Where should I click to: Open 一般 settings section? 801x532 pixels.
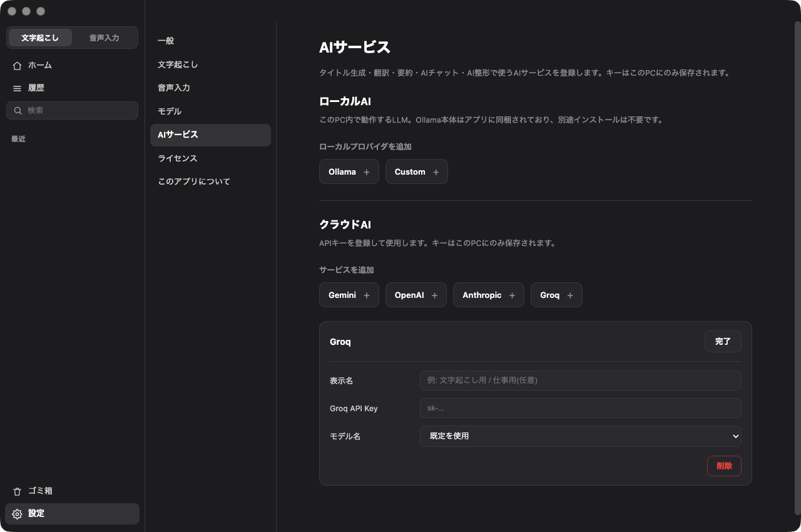point(210,41)
